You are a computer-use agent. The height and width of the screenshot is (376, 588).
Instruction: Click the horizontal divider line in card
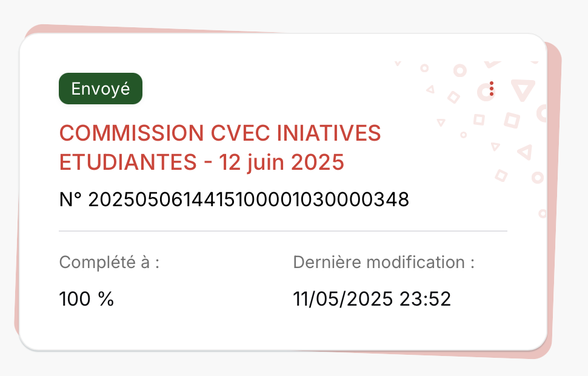click(282, 231)
